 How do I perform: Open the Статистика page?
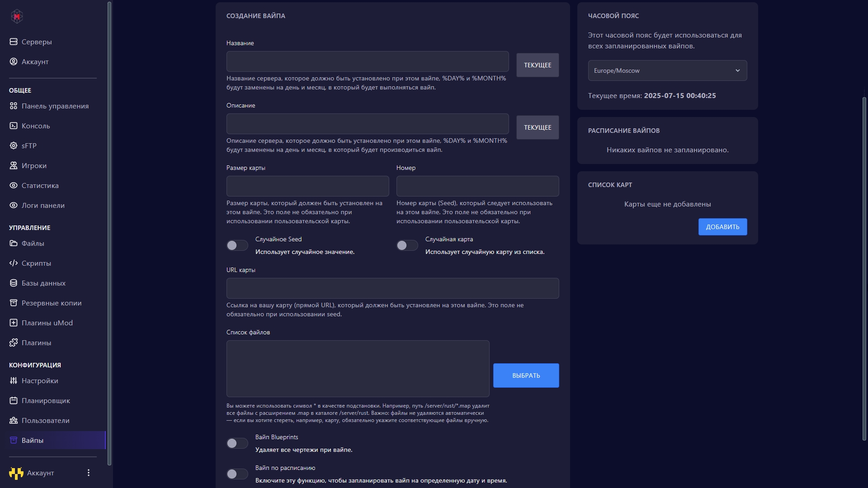click(x=40, y=185)
